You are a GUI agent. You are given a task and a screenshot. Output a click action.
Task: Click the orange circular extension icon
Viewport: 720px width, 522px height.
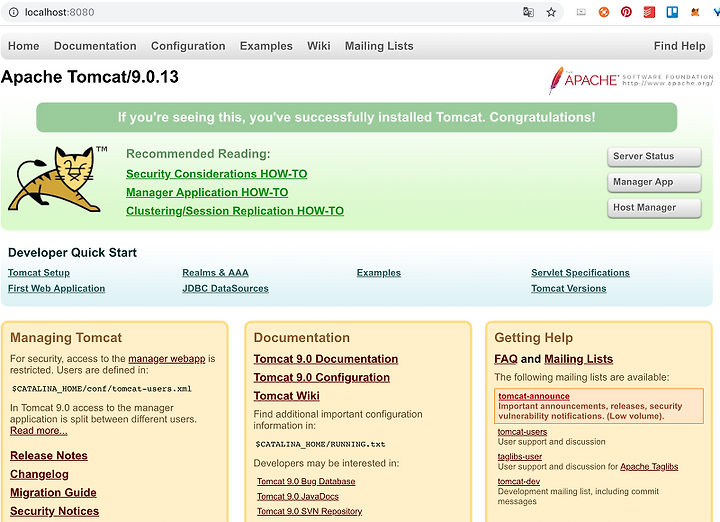coord(604,12)
